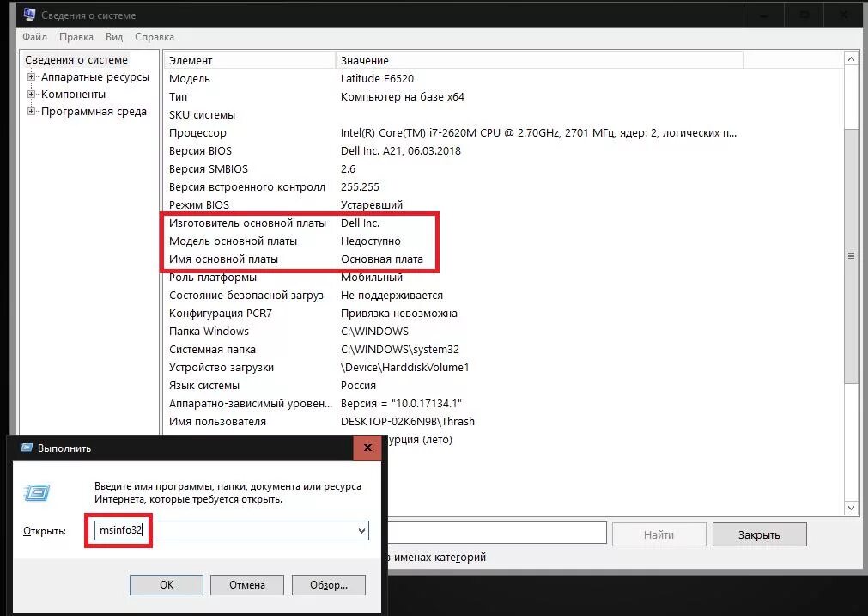
Task: Click the System Information title bar icon
Action: coord(29,15)
